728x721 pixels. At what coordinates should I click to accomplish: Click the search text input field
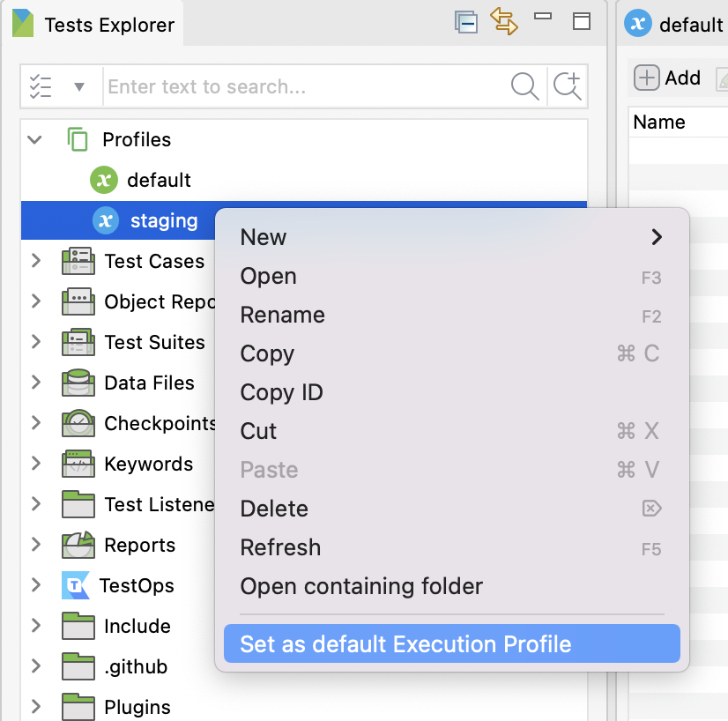pyautogui.click(x=304, y=87)
